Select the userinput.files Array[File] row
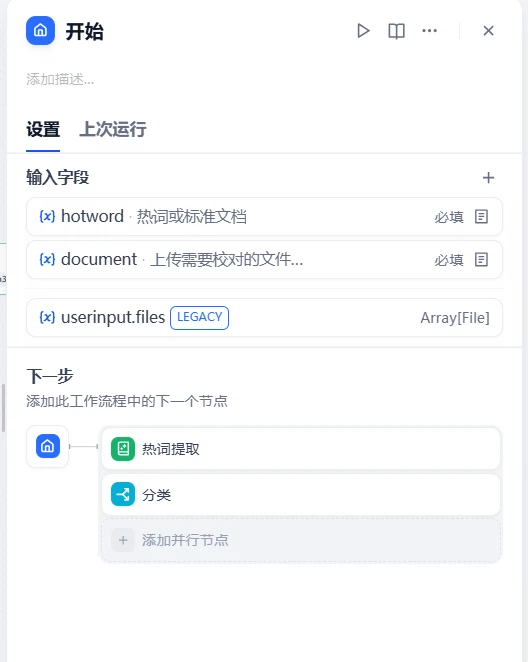Viewport: 528px width, 662px height. click(x=264, y=317)
